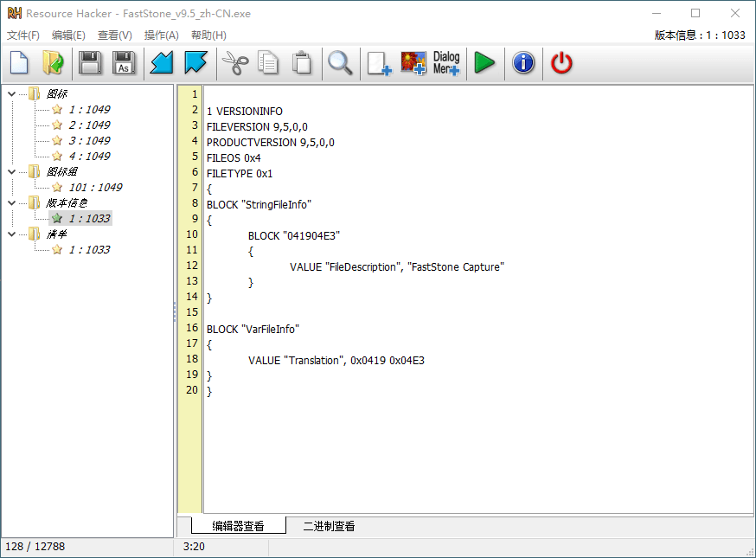The height and width of the screenshot is (558, 756).
Task: Open a file with the folder icon
Action: (x=53, y=62)
